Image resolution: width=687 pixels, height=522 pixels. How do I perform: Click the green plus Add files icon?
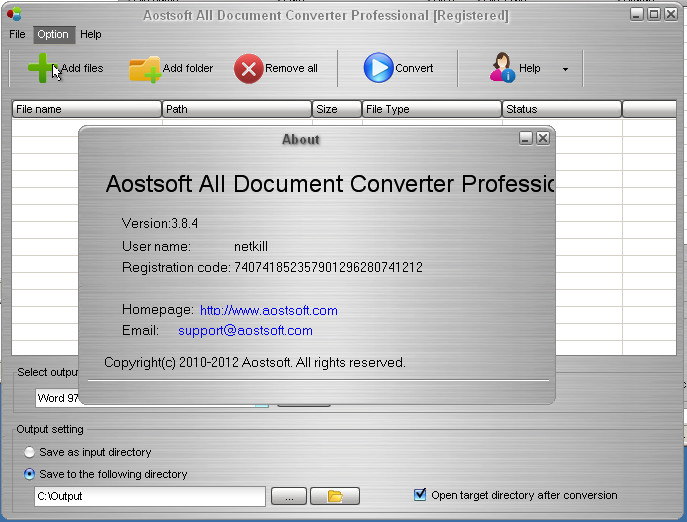coord(42,68)
